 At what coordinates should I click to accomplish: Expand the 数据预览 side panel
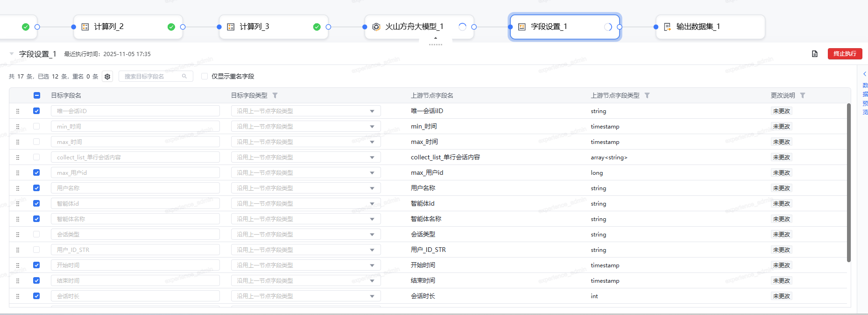(864, 74)
